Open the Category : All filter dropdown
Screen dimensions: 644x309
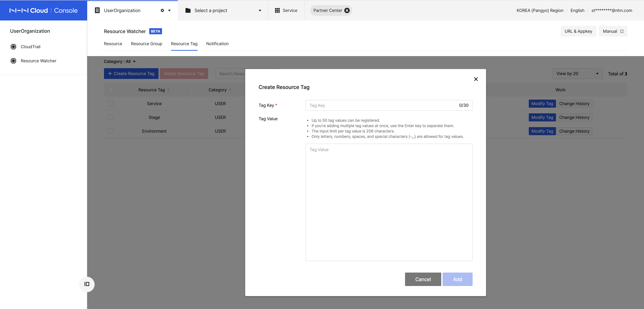[x=120, y=62]
